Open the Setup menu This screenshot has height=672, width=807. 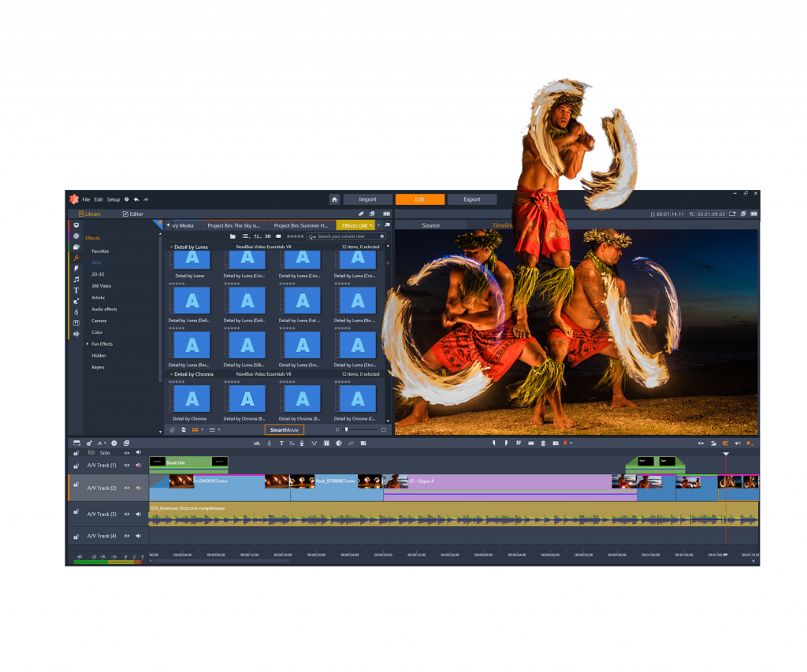tap(113, 199)
